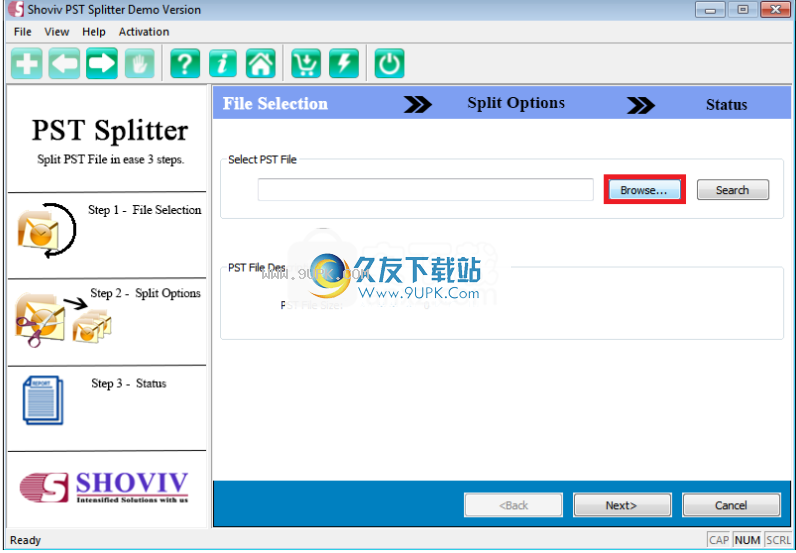Open the View menu
Image resolution: width=796 pixels, height=553 pixels.
[56, 31]
